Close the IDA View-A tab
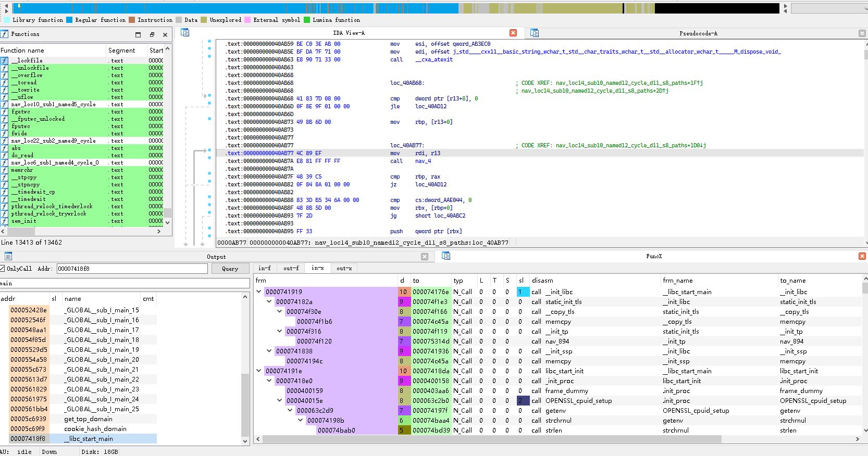This screenshot has height=456, width=868. [513, 33]
